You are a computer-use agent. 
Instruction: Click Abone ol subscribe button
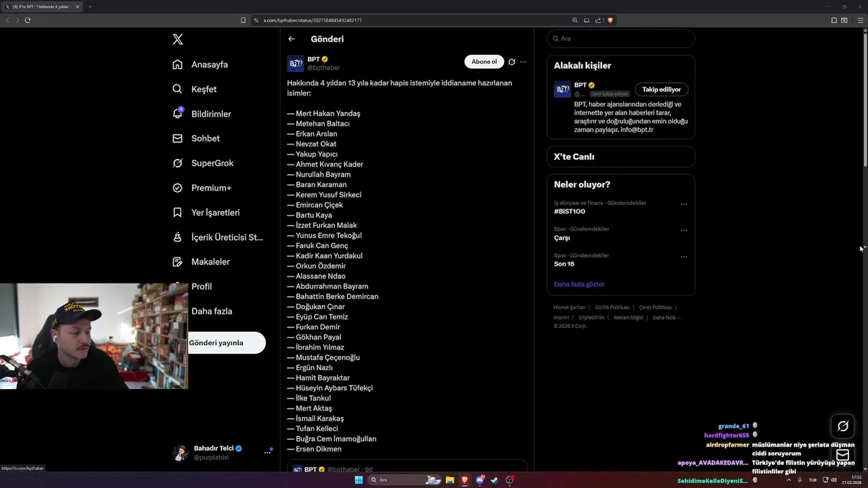click(484, 62)
